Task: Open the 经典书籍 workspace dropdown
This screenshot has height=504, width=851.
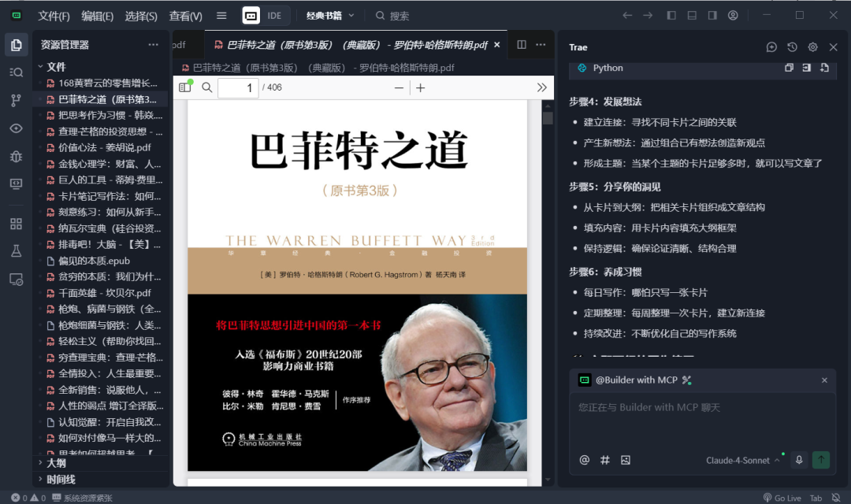Action: (x=330, y=16)
